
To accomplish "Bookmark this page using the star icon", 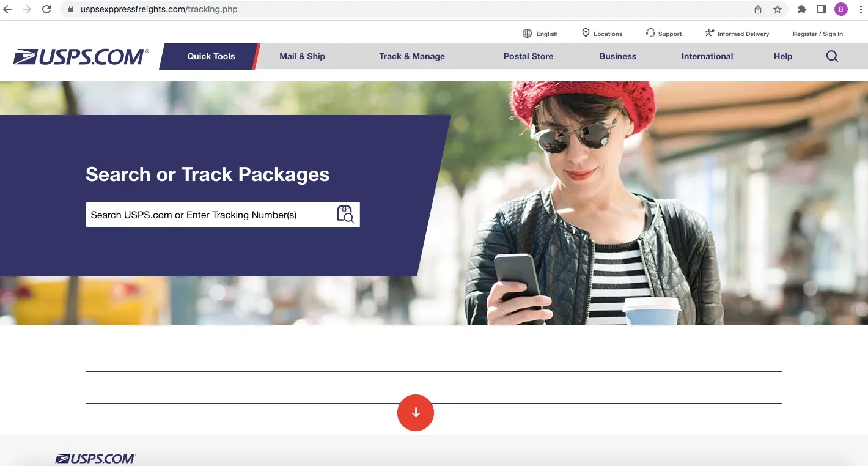I will tap(778, 9).
